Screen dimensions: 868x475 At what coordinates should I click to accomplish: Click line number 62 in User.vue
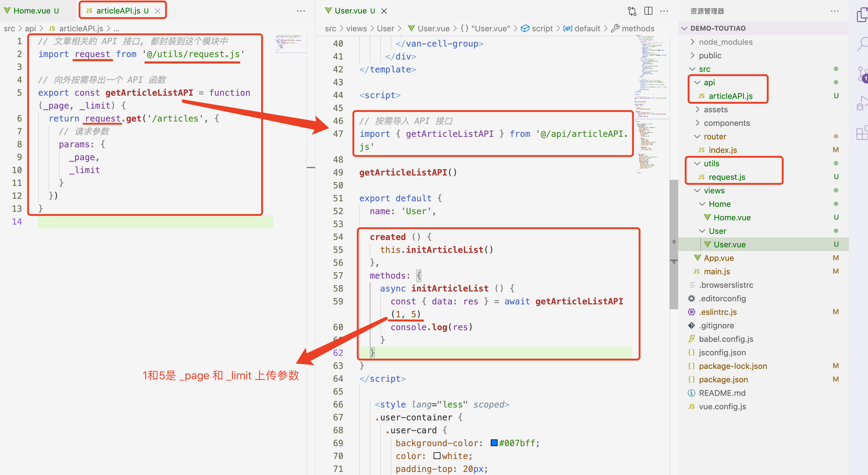338,353
